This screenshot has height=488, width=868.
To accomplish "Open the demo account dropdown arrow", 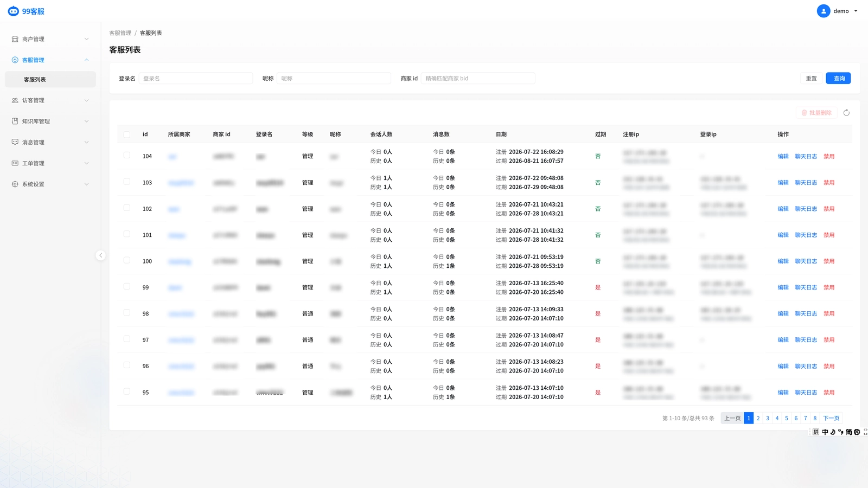I will [856, 11].
